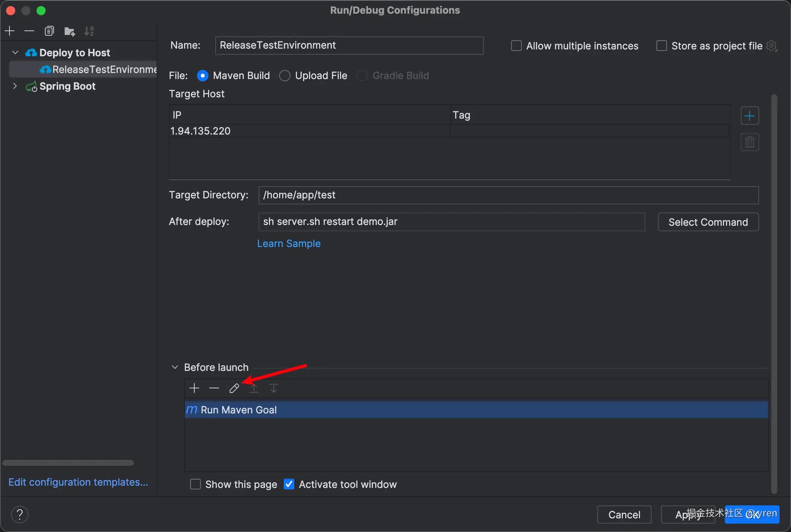Click the copy configuration icon
This screenshot has height=532, width=791.
click(49, 31)
